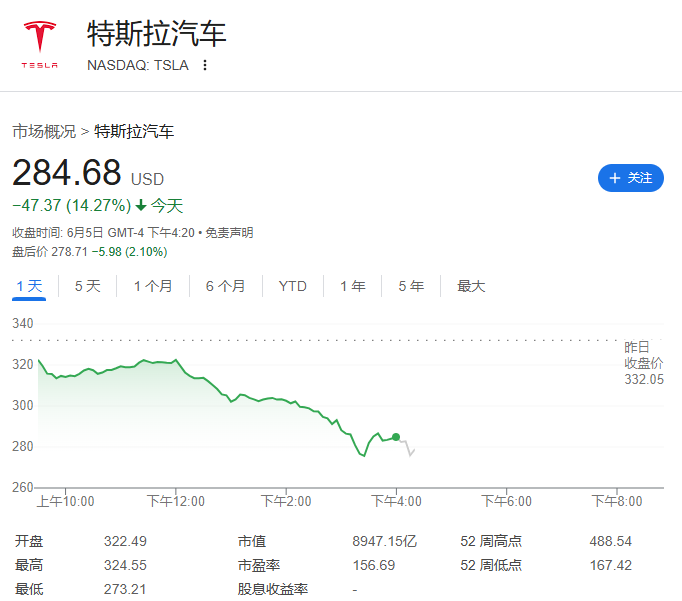Select the 1 天 chart tab
Screen dimensions: 682x601
point(29,286)
